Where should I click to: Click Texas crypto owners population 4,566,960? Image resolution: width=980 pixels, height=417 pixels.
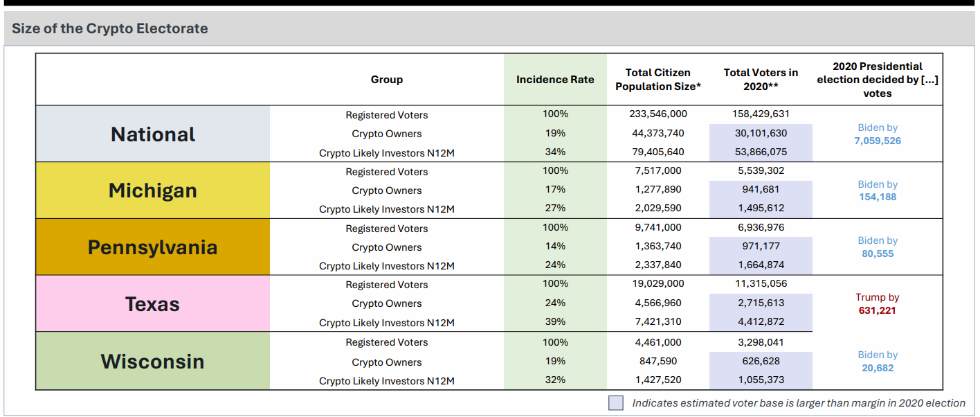pos(658,303)
